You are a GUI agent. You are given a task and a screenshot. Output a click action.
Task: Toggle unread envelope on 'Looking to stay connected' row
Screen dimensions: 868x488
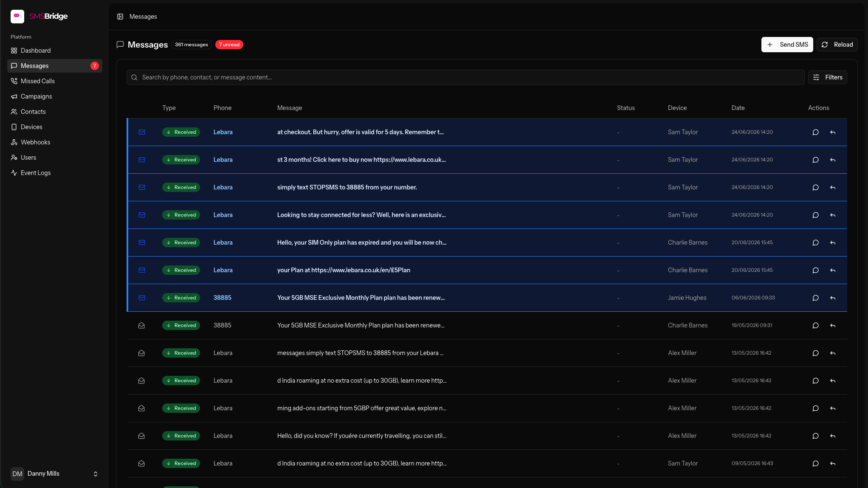[x=142, y=215]
